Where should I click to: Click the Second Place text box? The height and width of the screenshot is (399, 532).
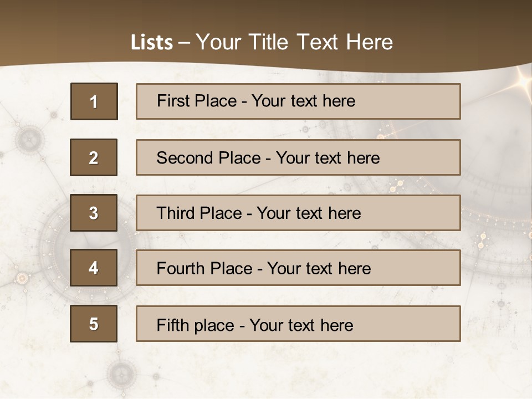click(x=298, y=157)
